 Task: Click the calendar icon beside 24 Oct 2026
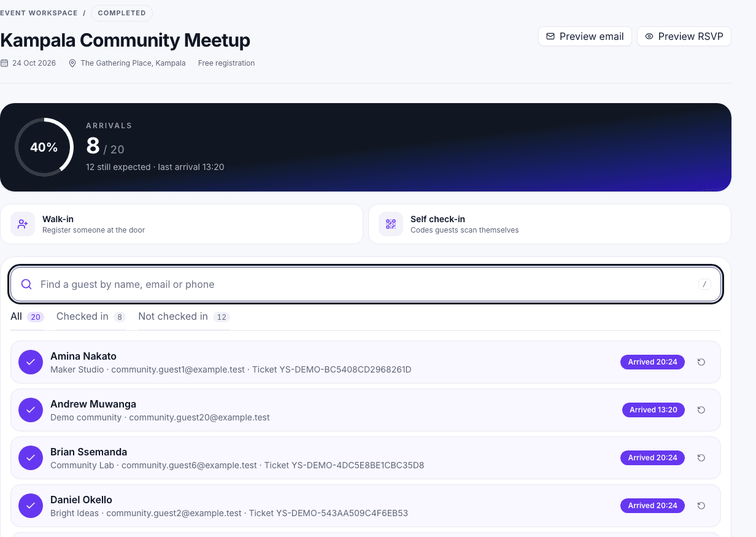click(4, 63)
